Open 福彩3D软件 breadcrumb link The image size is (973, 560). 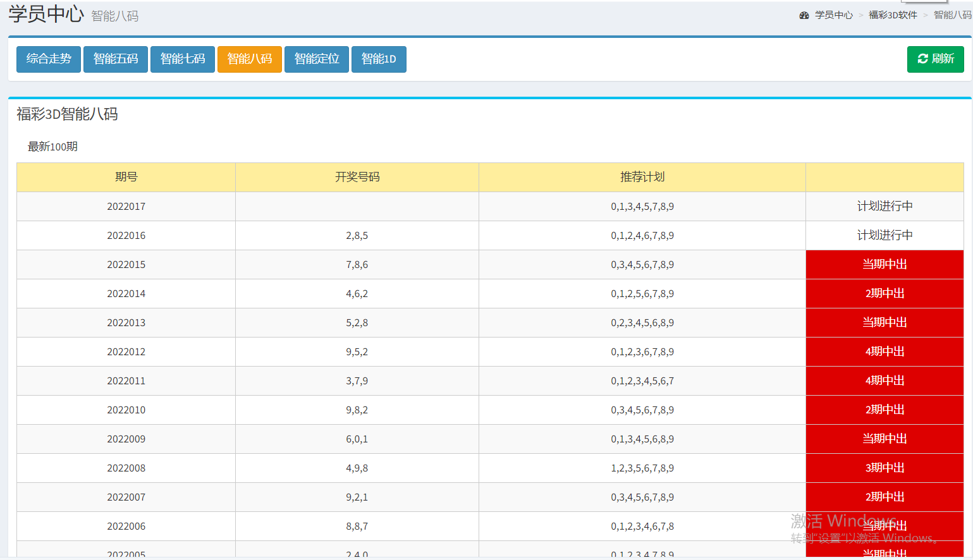pyautogui.click(x=893, y=15)
